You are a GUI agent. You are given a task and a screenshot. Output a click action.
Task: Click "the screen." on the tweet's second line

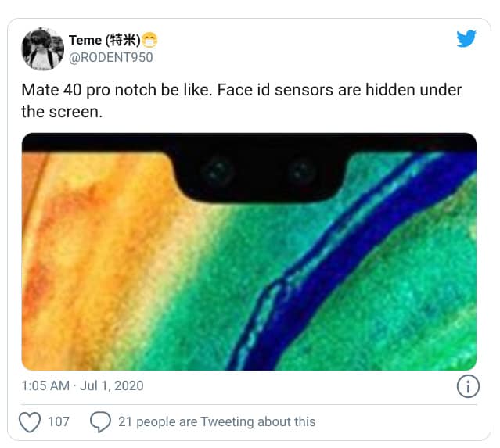pyautogui.click(x=61, y=112)
